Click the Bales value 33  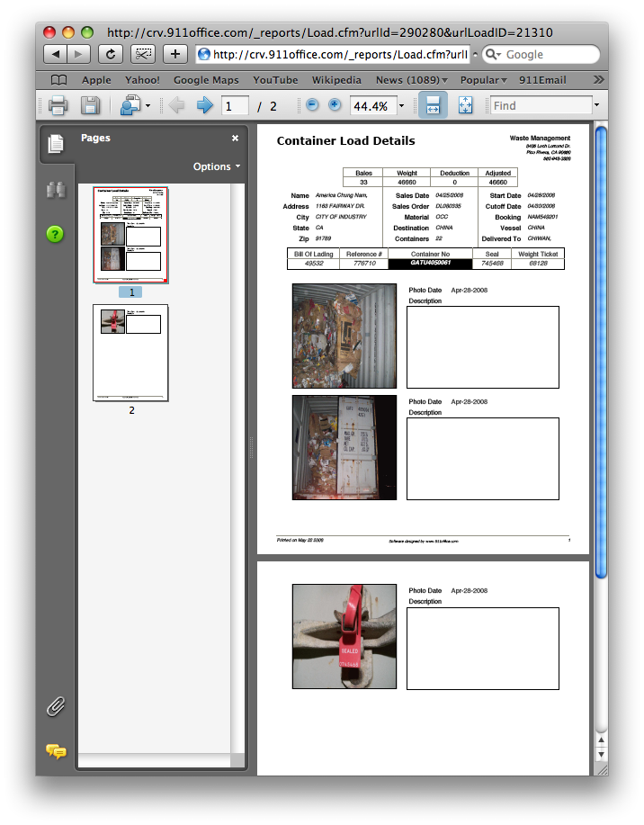point(363,183)
